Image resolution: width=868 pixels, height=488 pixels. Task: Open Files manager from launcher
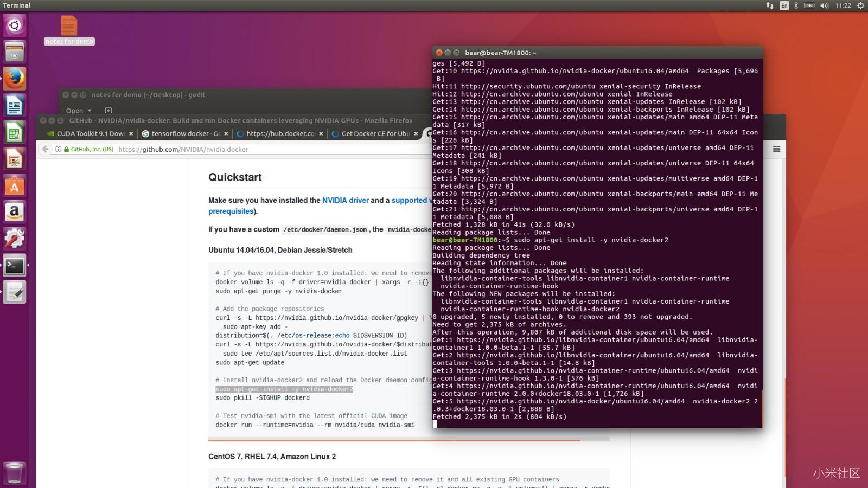15,52
